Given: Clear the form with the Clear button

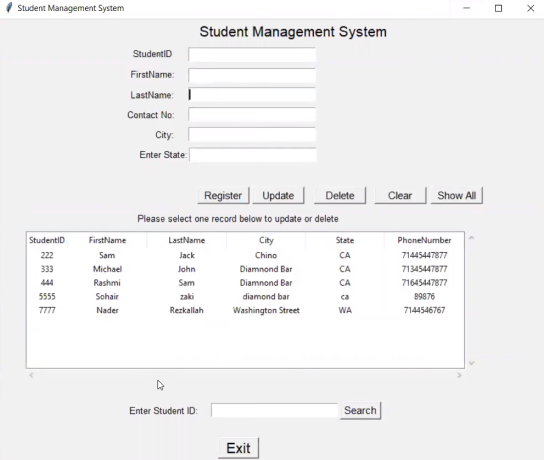Looking at the screenshot, I should point(400,196).
